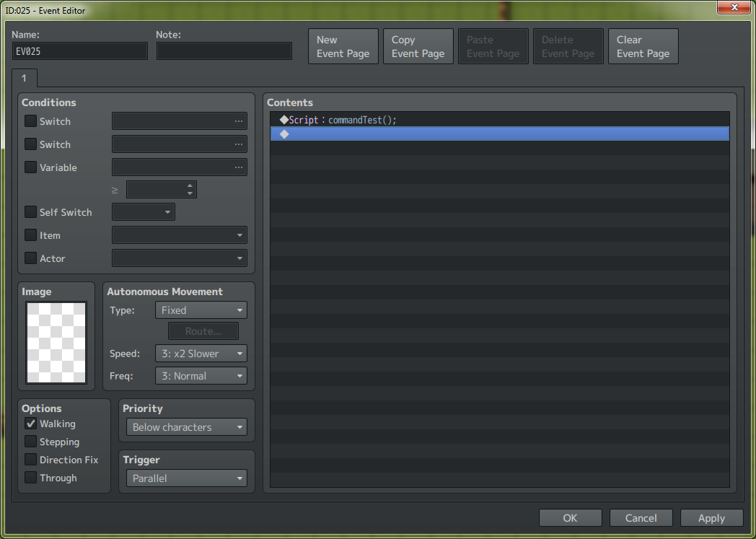This screenshot has height=539, width=756.
Task: Click the Note input field
Action: 224,51
